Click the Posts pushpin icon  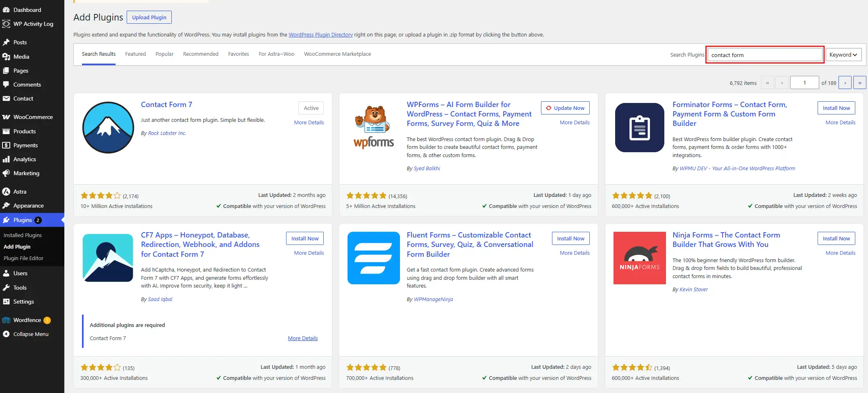(x=6, y=42)
